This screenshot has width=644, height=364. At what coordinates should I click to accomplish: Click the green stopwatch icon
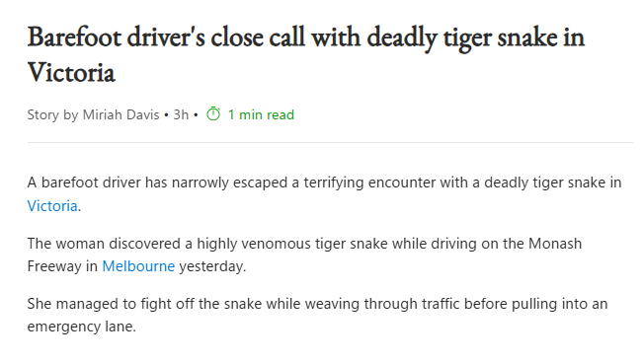(213, 113)
